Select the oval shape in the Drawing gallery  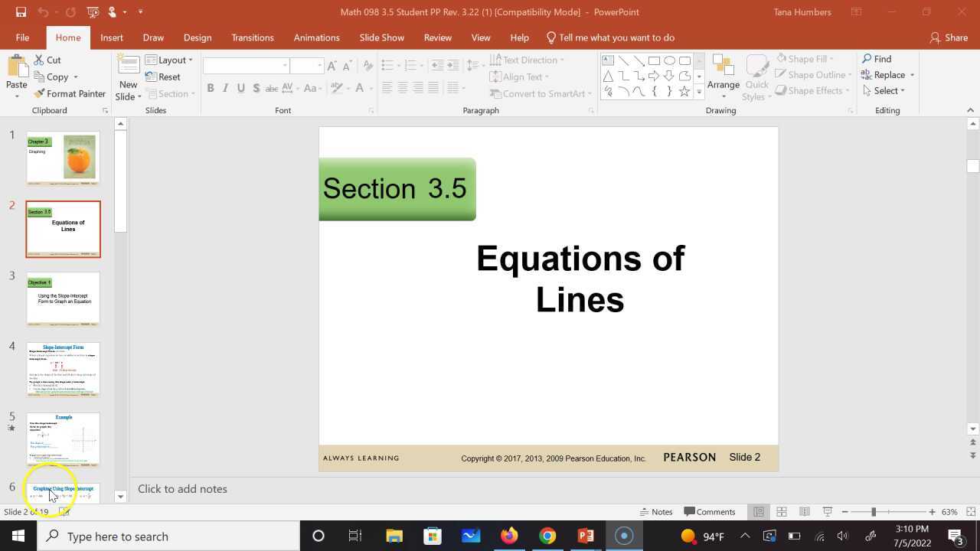[669, 60]
